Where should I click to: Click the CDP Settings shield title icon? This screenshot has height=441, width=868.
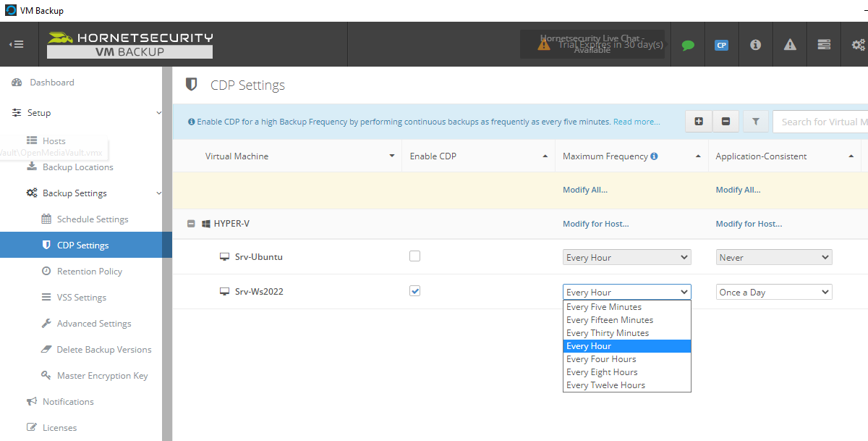click(x=192, y=85)
